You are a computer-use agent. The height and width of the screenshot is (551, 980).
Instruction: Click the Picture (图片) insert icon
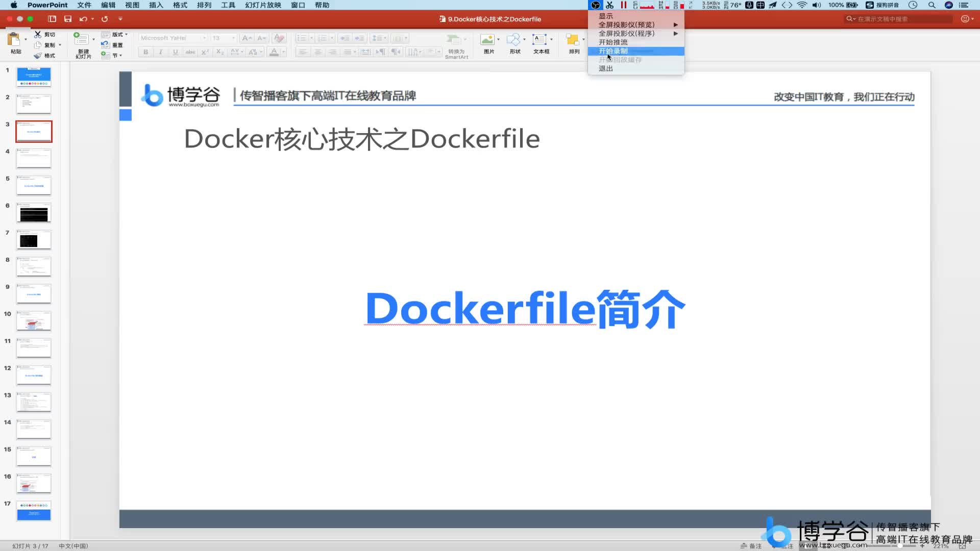[487, 40]
